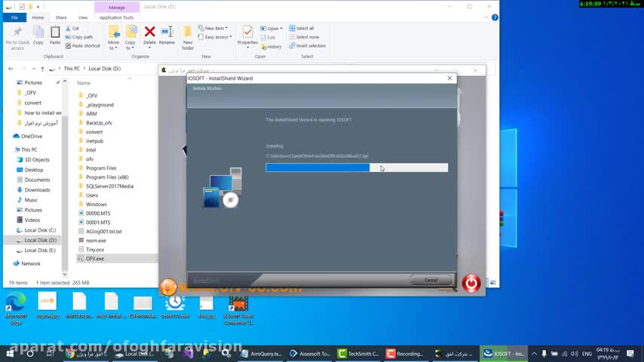Click the Properties icon in the ribbon
Image resolution: width=644 pixels, height=362 pixels.
[247, 35]
